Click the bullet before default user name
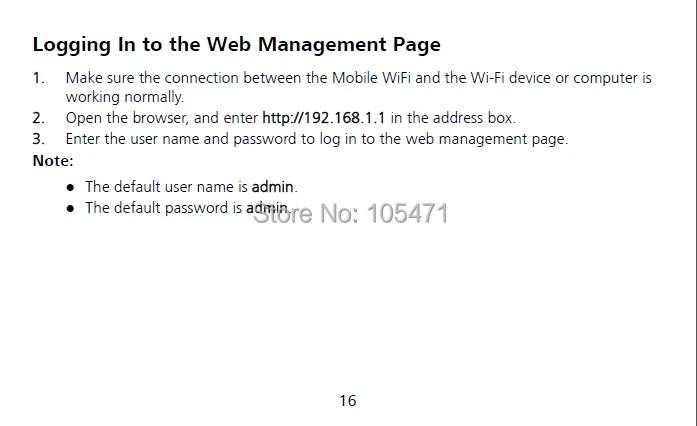 tap(70, 187)
